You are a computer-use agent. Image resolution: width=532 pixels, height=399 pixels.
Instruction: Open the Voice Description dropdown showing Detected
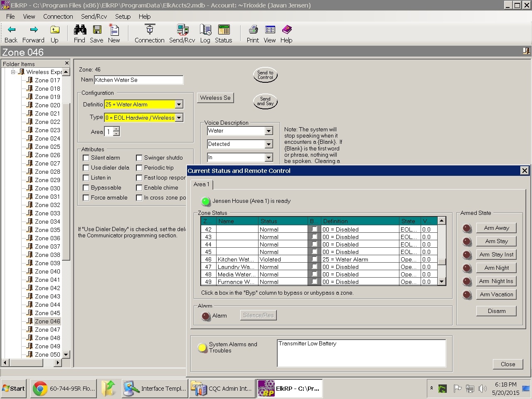pyautogui.click(x=268, y=144)
